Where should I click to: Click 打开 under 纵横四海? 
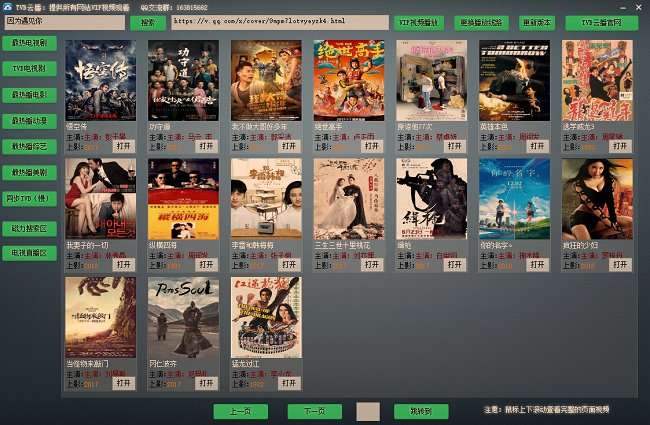[x=206, y=265]
